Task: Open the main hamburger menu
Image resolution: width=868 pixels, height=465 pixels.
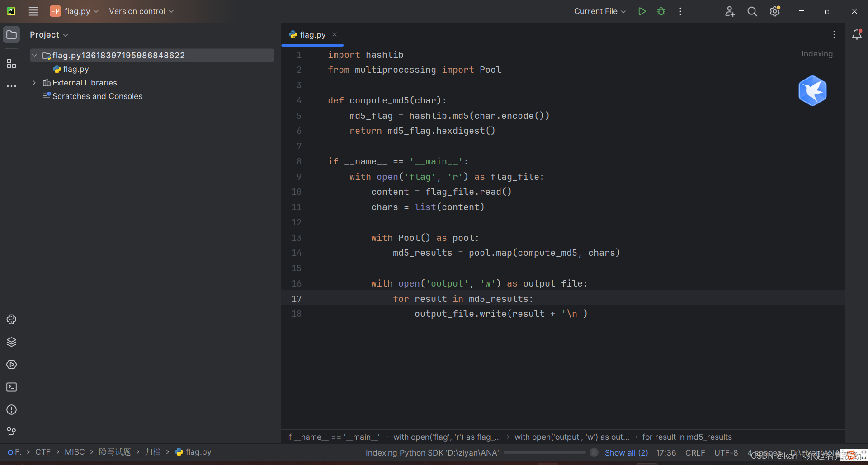Action: 33,11
